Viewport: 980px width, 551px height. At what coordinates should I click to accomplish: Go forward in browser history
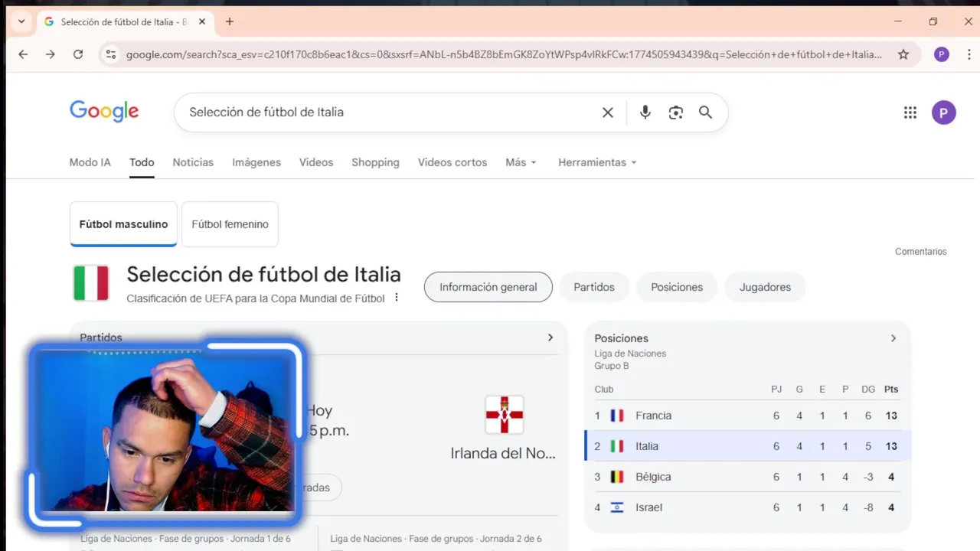click(x=51, y=54)
